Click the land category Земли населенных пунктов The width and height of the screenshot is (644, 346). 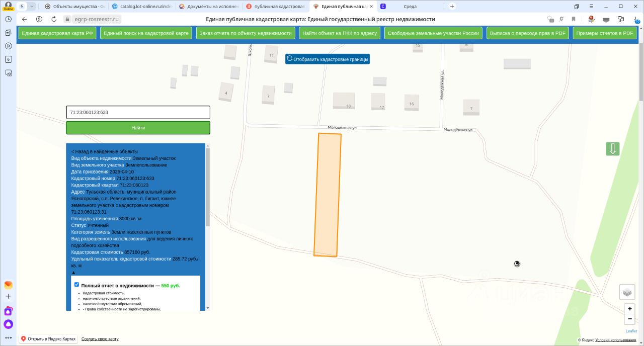(x=140, y=232)
